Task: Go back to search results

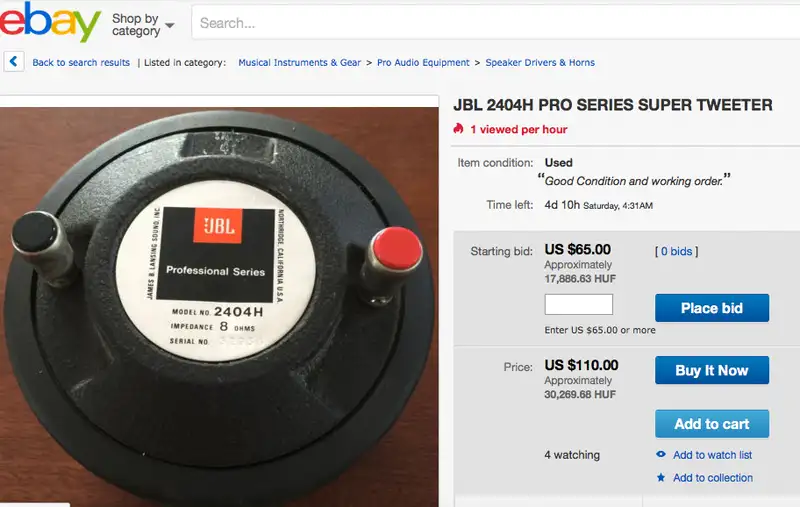Action: (x=81, y=62)
